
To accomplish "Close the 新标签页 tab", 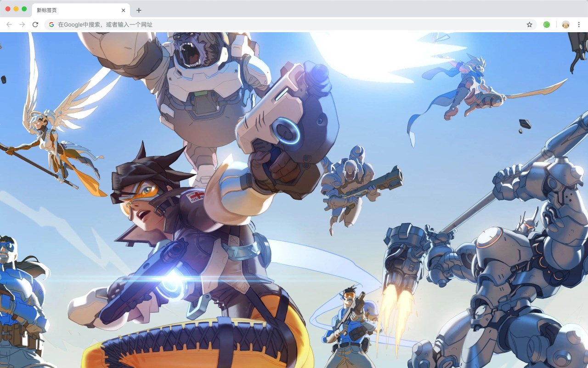I will pyautogui.click(x=123, y=10).
